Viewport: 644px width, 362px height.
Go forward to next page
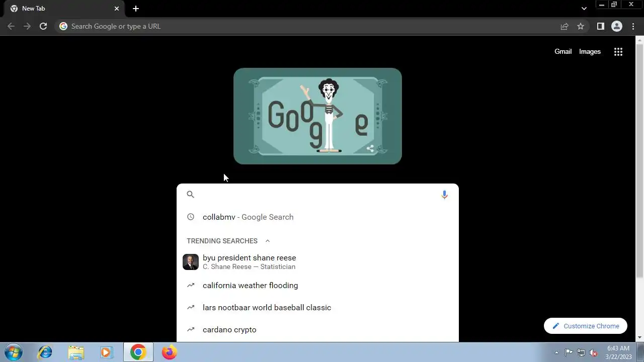coord(27,26)
